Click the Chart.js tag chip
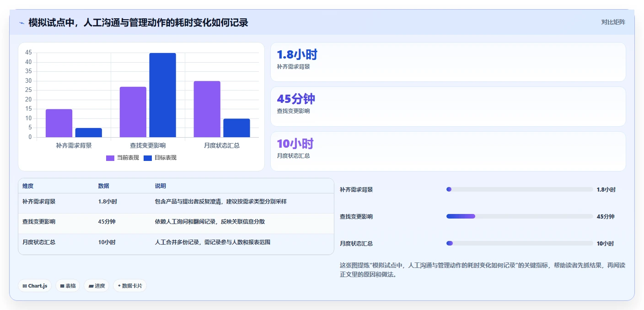The width and height of the screenshot is (644, 310). click(35, 286)
